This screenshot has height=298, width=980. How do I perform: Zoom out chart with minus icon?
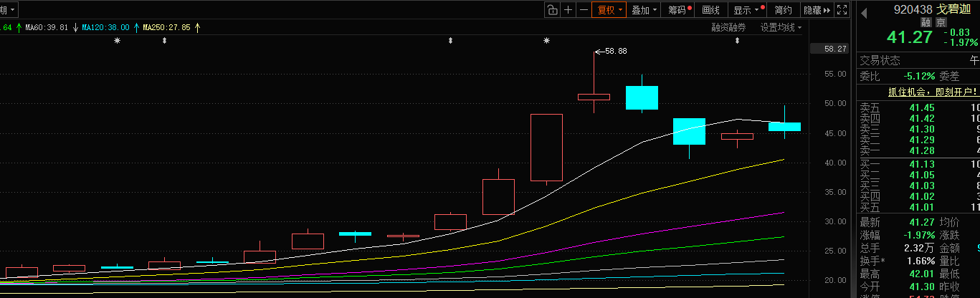click(x=584, y=10)
